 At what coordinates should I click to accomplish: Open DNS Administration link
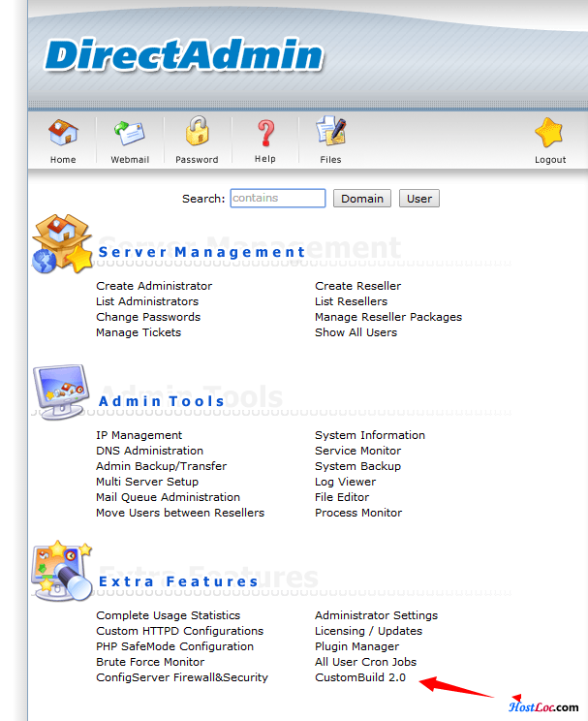(149, 451)
